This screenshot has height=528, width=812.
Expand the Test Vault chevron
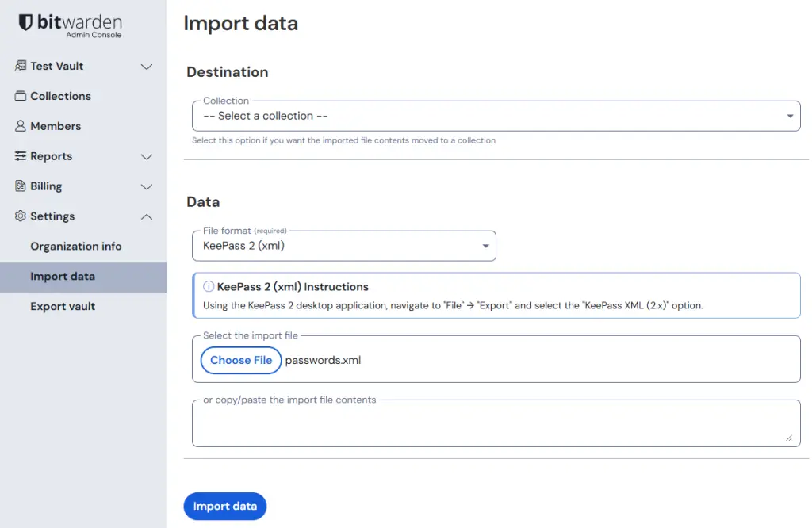(x=147, y=67)
